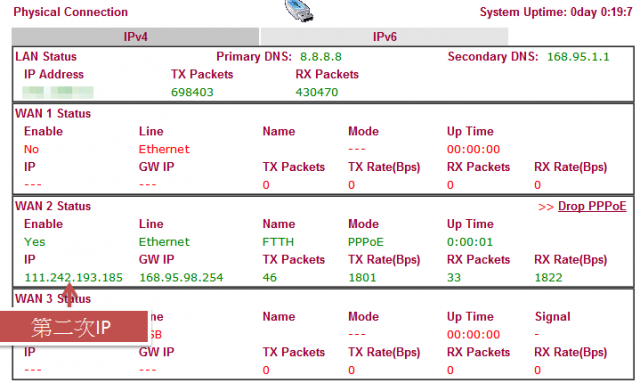This screenshot has width=640, height=391.
Task: Switch to the IPv6 tab
Action: pyautogui.click(x=384, y=37)
